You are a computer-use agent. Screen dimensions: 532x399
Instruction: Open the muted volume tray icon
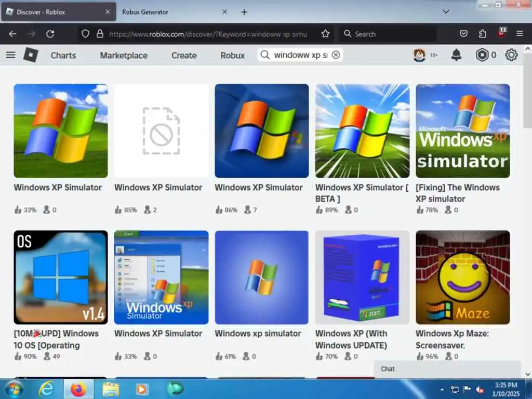pyautogui.click(x=480, y=390)
